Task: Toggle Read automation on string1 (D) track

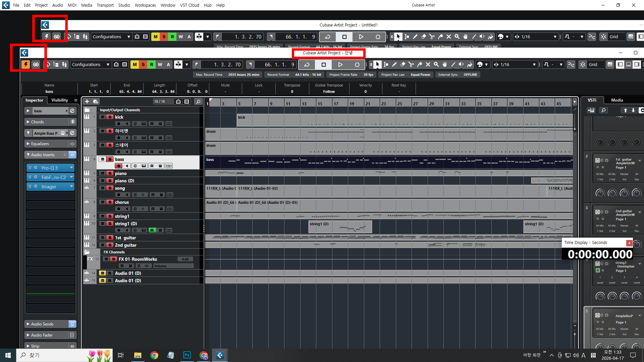Action: (x=152, y=230)
